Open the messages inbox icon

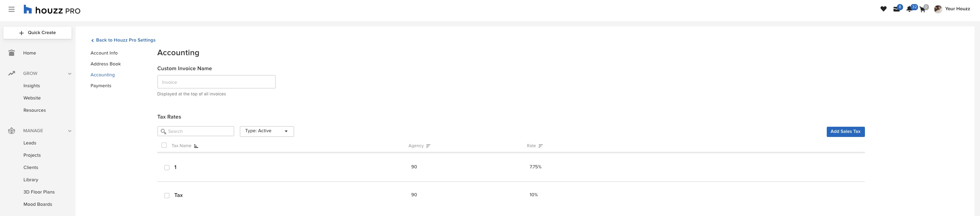896,9
